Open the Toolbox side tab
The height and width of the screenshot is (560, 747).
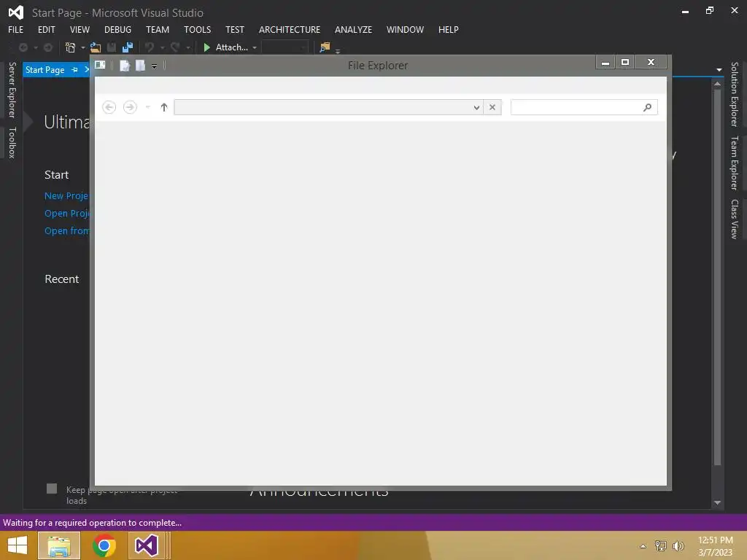[12, 142]
